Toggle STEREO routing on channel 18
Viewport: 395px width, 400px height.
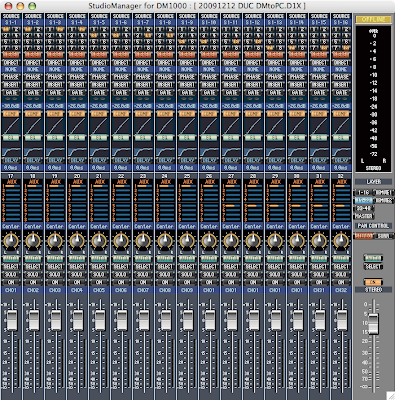tap(33, 55)
